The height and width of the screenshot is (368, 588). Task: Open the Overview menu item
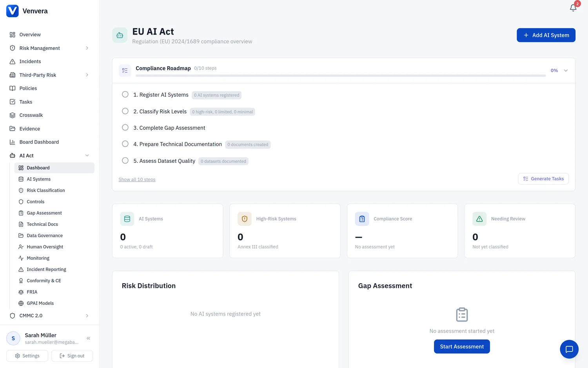point(50,35)
